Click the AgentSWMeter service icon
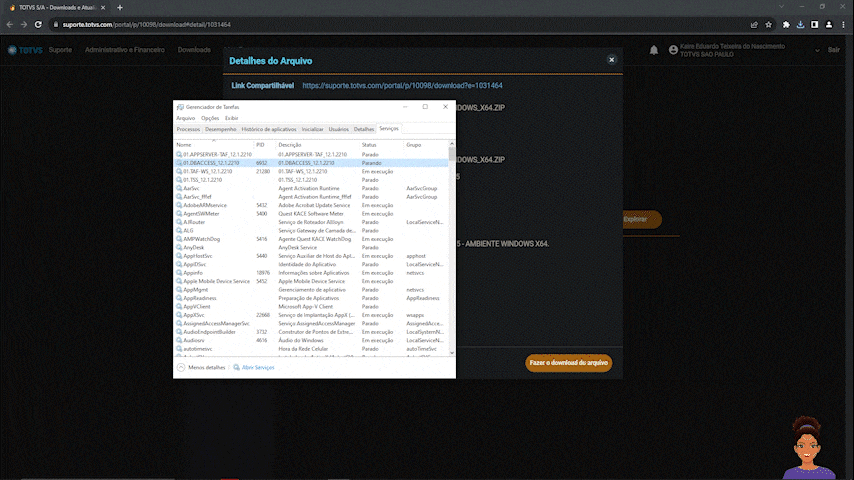The image size is (854, 480). click(x=179, y=214)
